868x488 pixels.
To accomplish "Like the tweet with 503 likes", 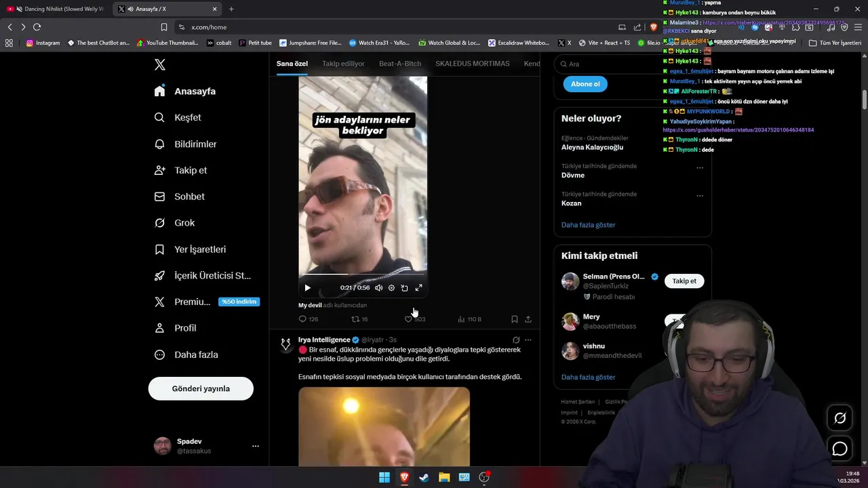I will tap(415, 319).
